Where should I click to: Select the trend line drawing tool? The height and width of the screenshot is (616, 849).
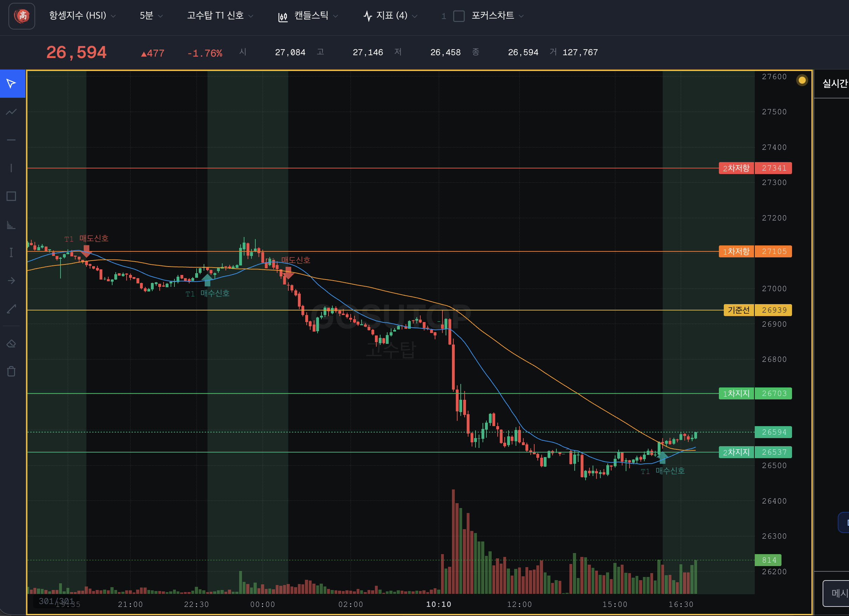(12, 111)
